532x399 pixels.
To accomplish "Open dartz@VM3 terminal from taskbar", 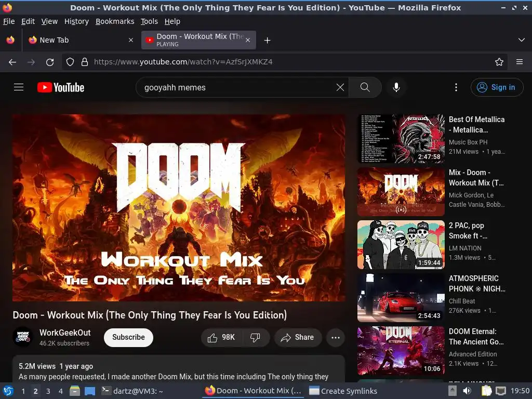I will tap(132, 391).
